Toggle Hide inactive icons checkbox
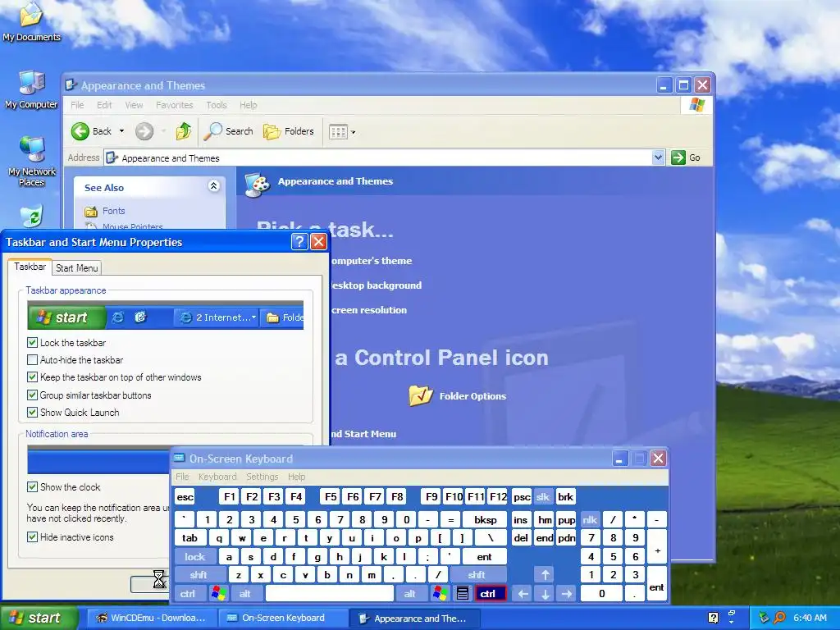 point(32,536)
